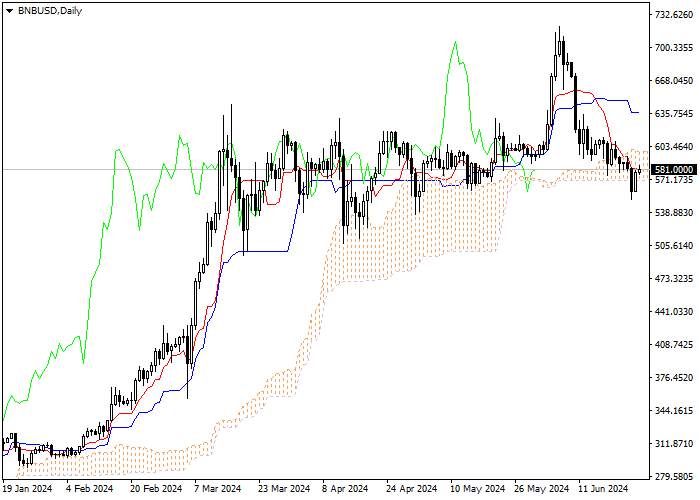Click price axis value 408.7425

(x=674, y=345)
